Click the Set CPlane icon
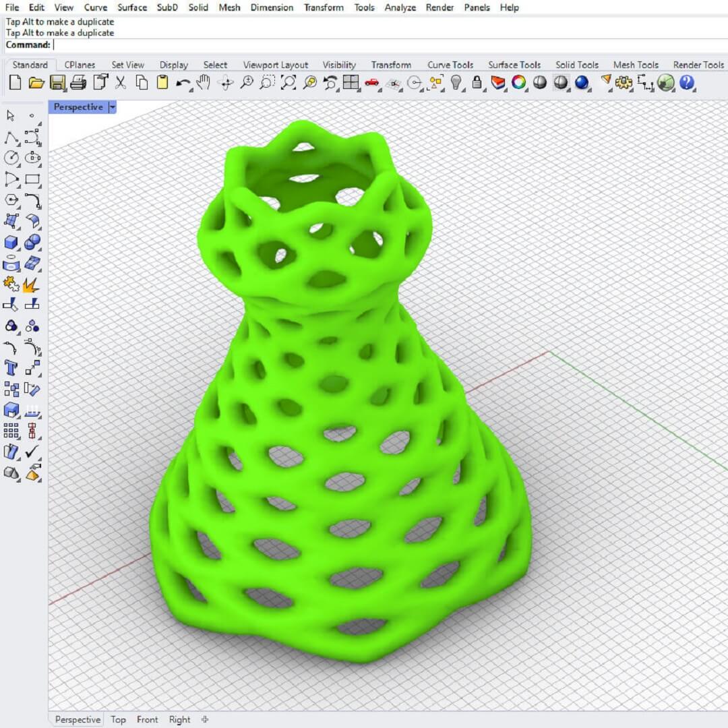 [394, 84]
